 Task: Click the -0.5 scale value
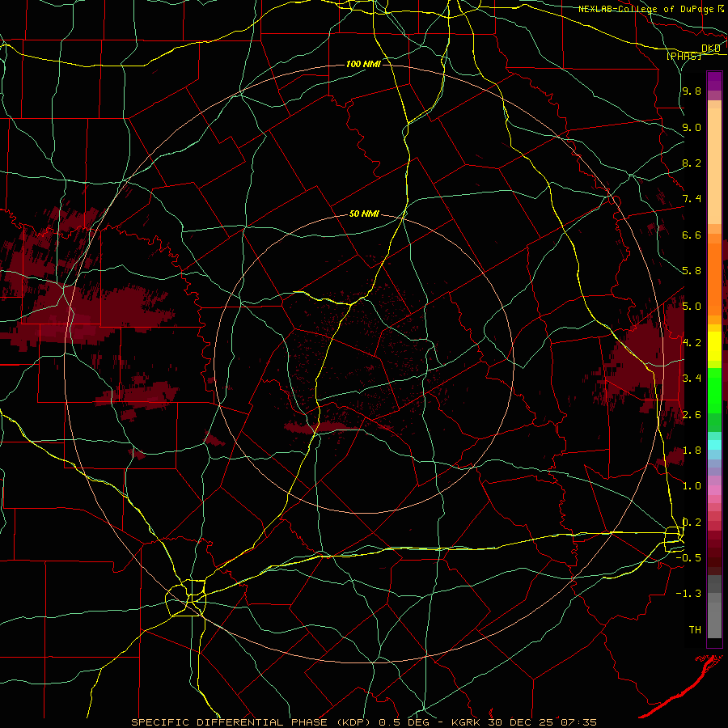(x=688, y=558)
